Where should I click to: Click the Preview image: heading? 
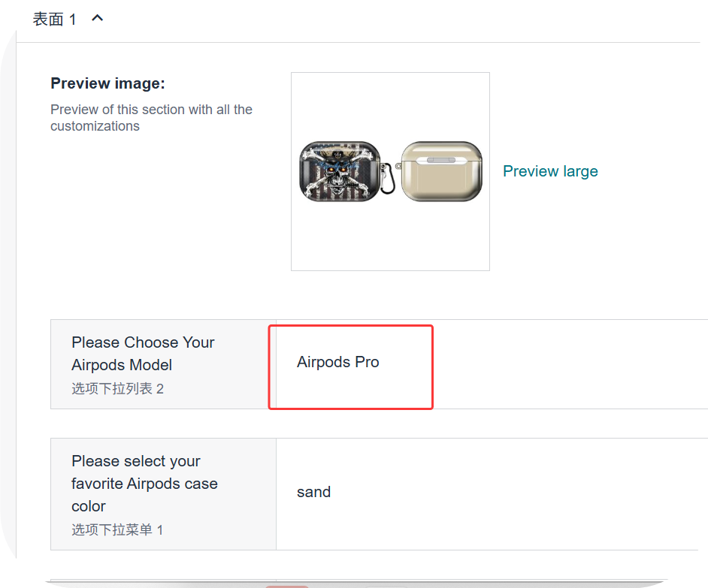click(107, 83)
